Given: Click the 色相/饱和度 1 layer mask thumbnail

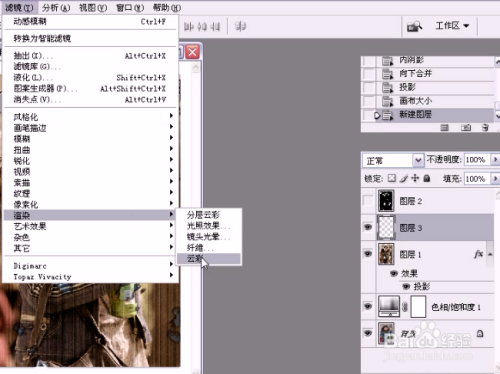Looking at the screenshot, I should tap(418, 306).
